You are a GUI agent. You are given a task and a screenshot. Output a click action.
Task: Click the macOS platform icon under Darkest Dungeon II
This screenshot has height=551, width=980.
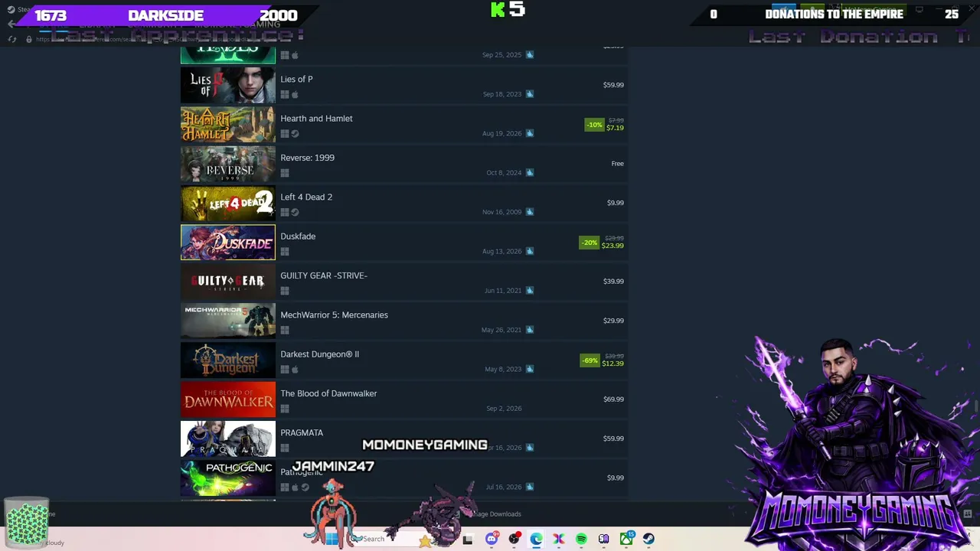(x=295, y=370)
